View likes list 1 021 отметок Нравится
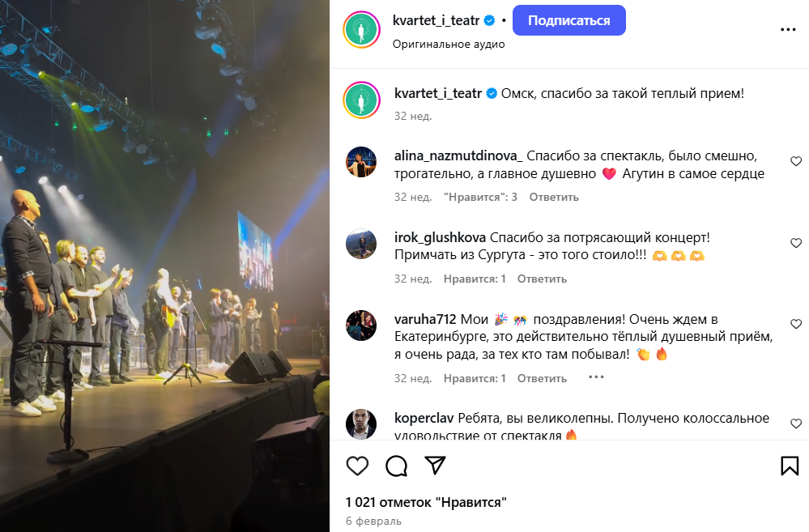809x532 pixels. point(426,502)
